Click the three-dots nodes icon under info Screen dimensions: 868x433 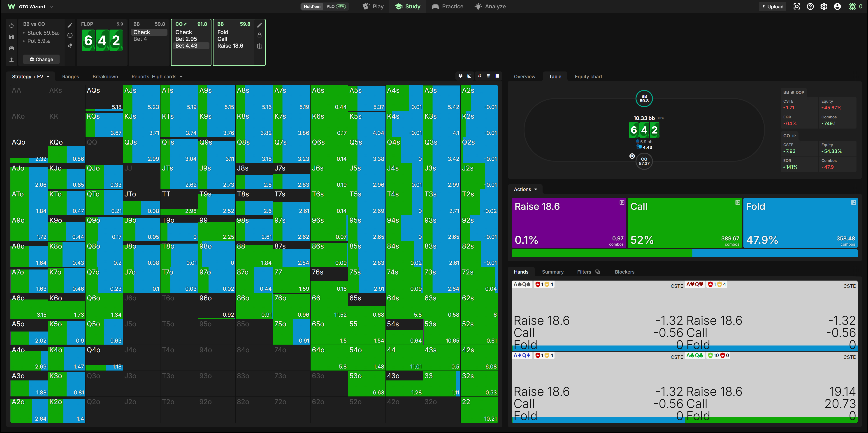pyautogui.click(x=70, y=46)
